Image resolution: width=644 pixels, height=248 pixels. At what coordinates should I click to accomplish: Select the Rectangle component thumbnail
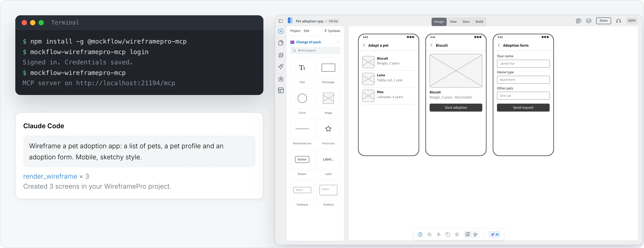pos(328,68)
